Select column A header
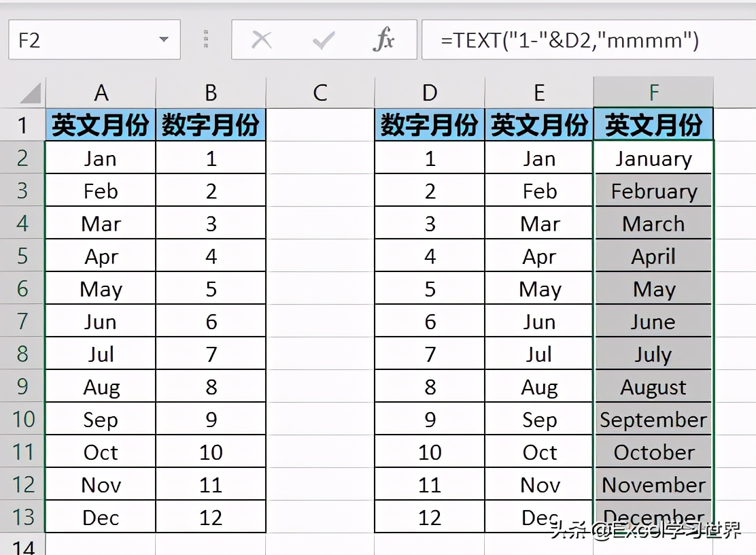The height and width of the screenshot is (555, 756). coord(101,92)
